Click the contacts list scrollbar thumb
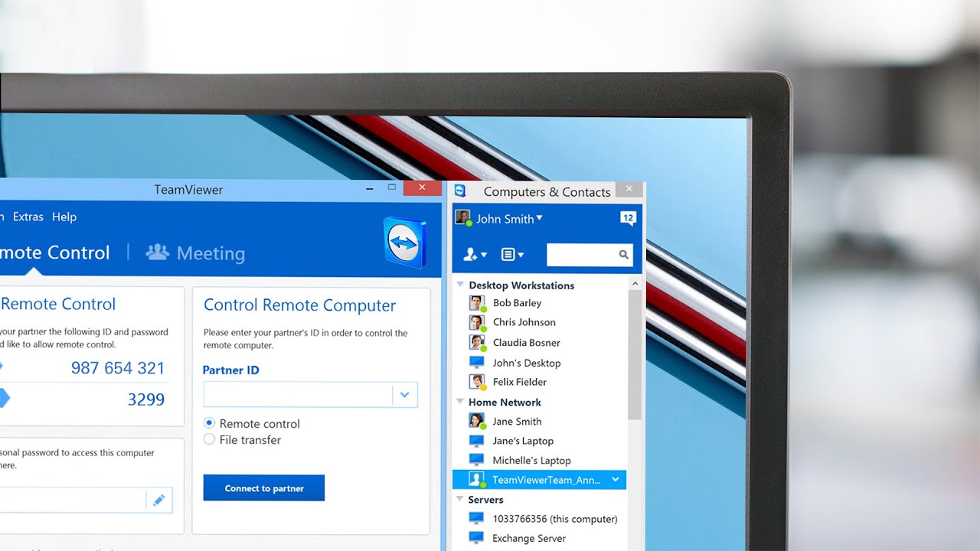The width and height of the screenshot is (980, 551). (x=635, y=354)
